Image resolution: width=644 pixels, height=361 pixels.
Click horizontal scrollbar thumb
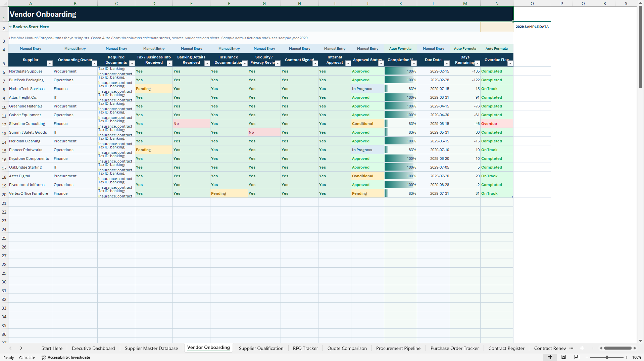[x=618, y=348]
